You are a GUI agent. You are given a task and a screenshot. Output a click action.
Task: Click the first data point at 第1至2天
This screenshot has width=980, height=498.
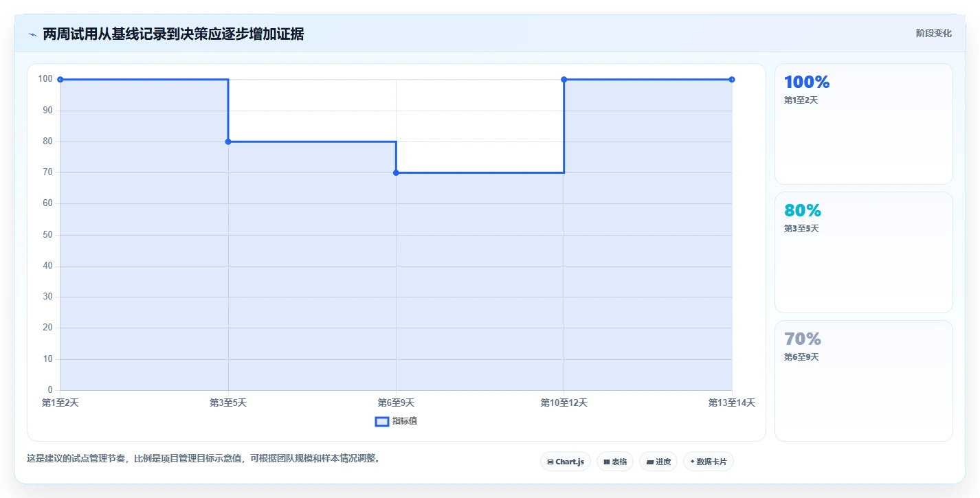coord(60,80)
